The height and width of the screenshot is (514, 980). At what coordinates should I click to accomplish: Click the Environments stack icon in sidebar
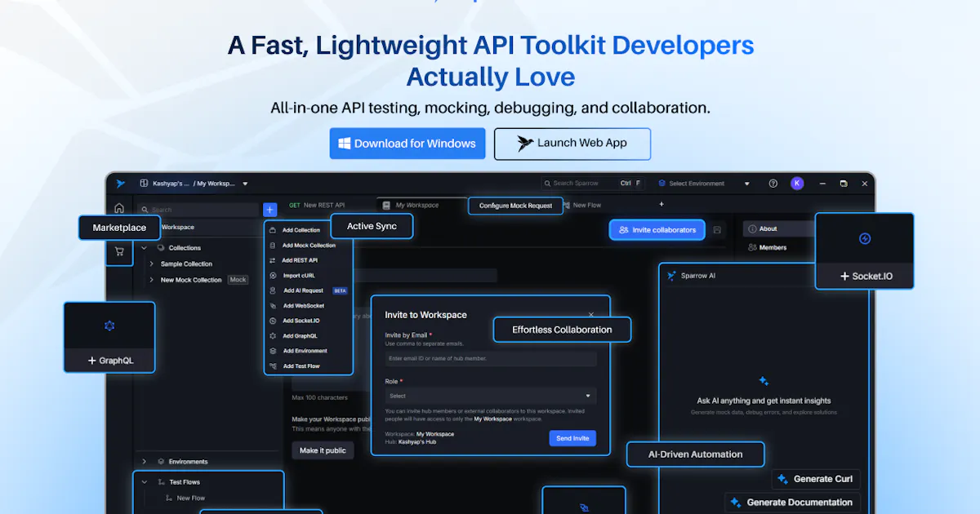point(161,462)
